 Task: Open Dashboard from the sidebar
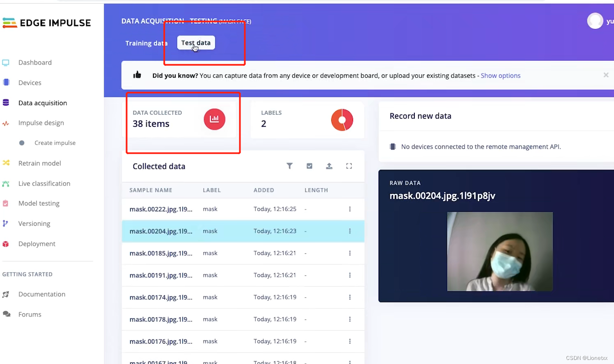[35, 63]
